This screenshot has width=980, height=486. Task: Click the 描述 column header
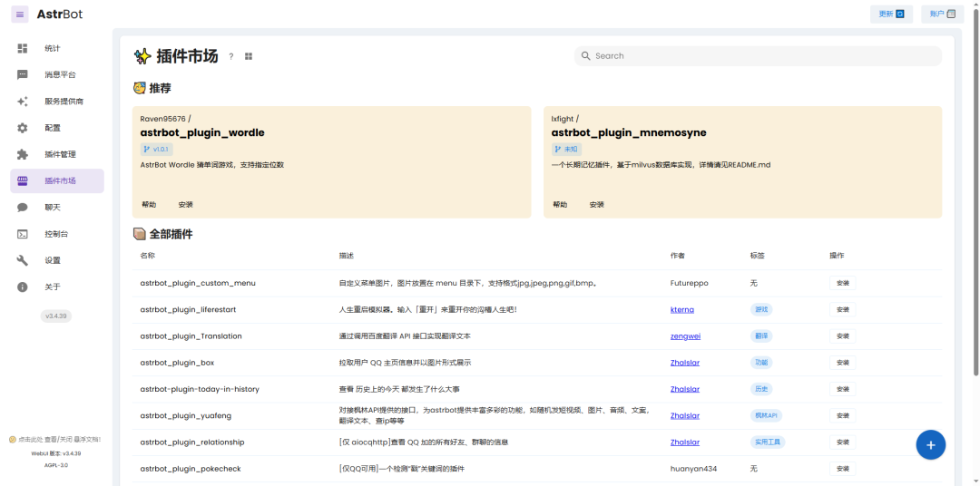[x=347, y=256]
